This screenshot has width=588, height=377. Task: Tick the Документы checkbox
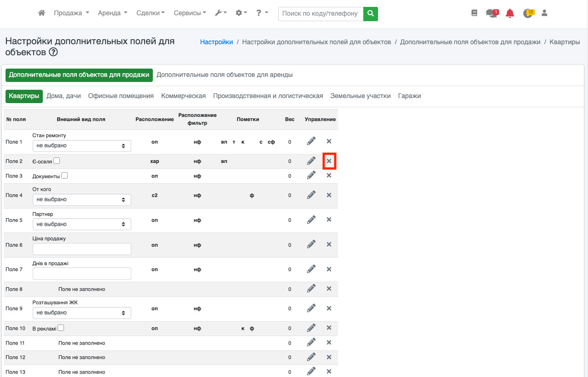click(x=64, y=175)
